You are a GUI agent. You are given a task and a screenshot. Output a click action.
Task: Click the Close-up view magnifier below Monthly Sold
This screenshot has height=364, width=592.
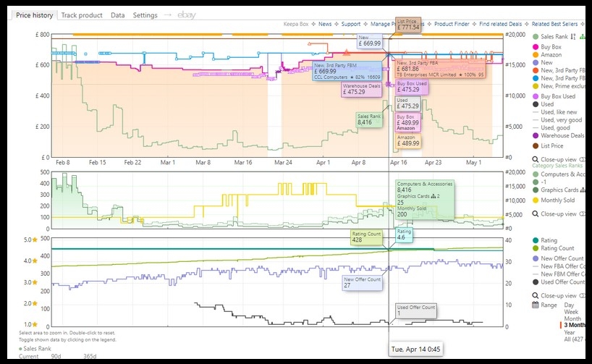(x=536, y=213)
